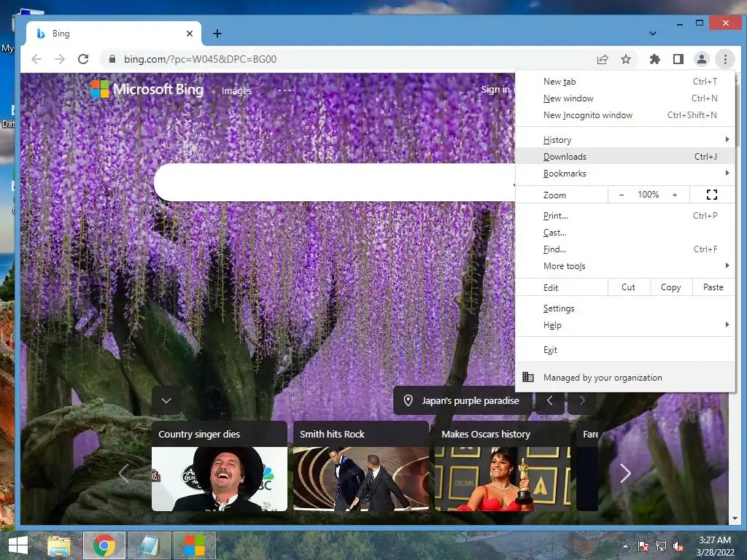Open the tab search chevron
This screenshot has width=747, height=560.
[653, 34]
